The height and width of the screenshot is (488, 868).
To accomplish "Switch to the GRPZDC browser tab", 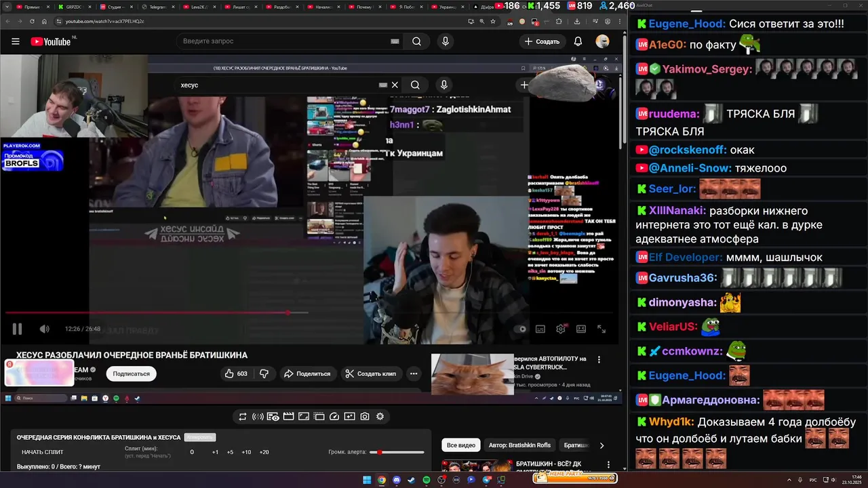I will pos(74,7).
